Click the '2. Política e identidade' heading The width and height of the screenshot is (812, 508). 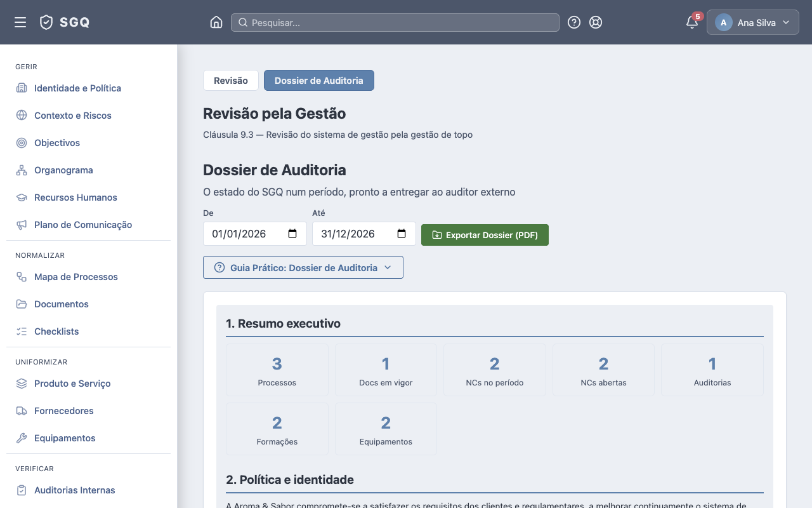[x=290, y=480]
